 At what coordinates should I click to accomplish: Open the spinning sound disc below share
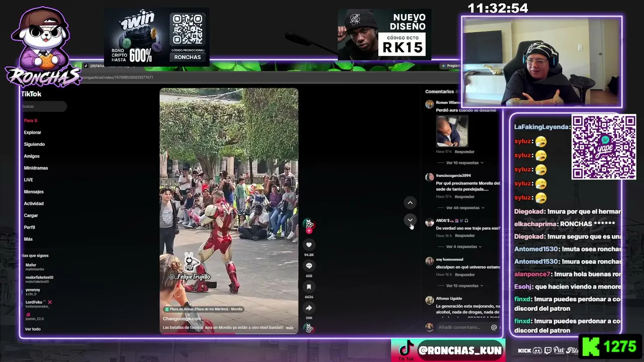click(x=309, y=328)
